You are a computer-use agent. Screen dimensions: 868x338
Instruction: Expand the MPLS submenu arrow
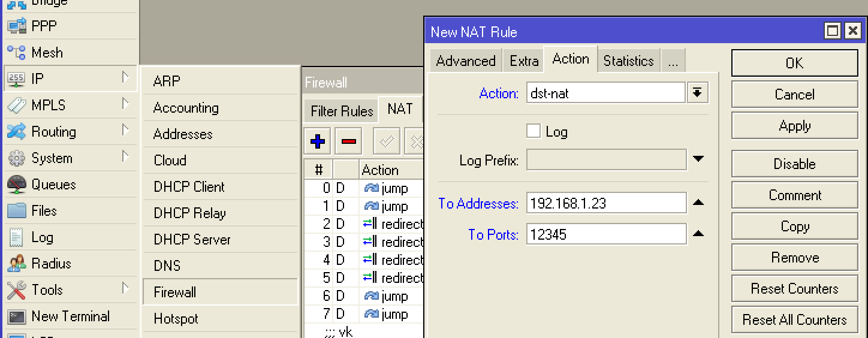125,104
